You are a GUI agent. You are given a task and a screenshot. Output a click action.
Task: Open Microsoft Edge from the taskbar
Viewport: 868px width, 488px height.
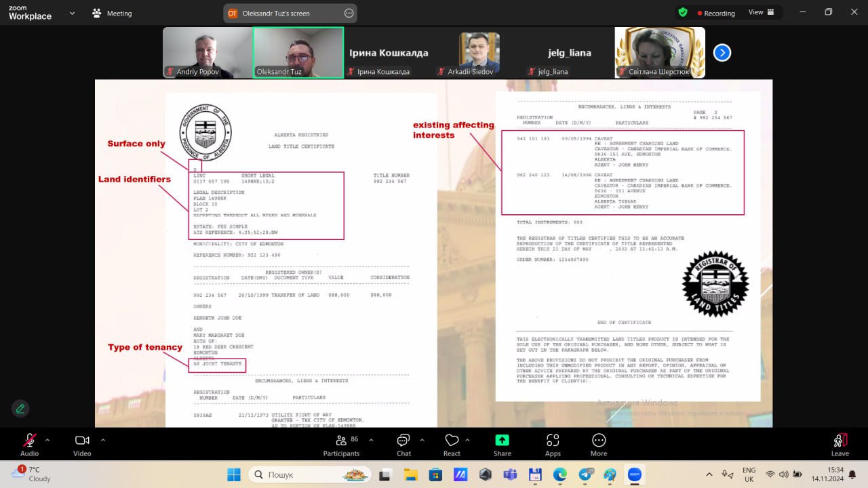click(559, 474)
